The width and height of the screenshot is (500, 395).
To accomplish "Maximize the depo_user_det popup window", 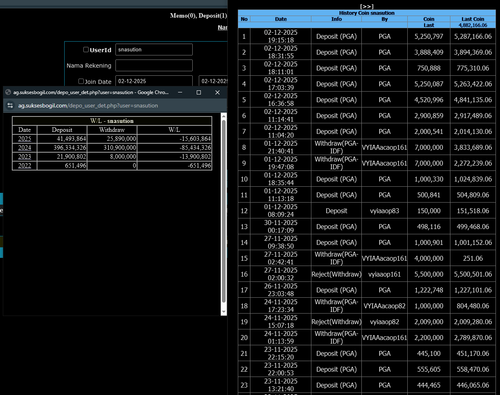I will coord(199,92).
